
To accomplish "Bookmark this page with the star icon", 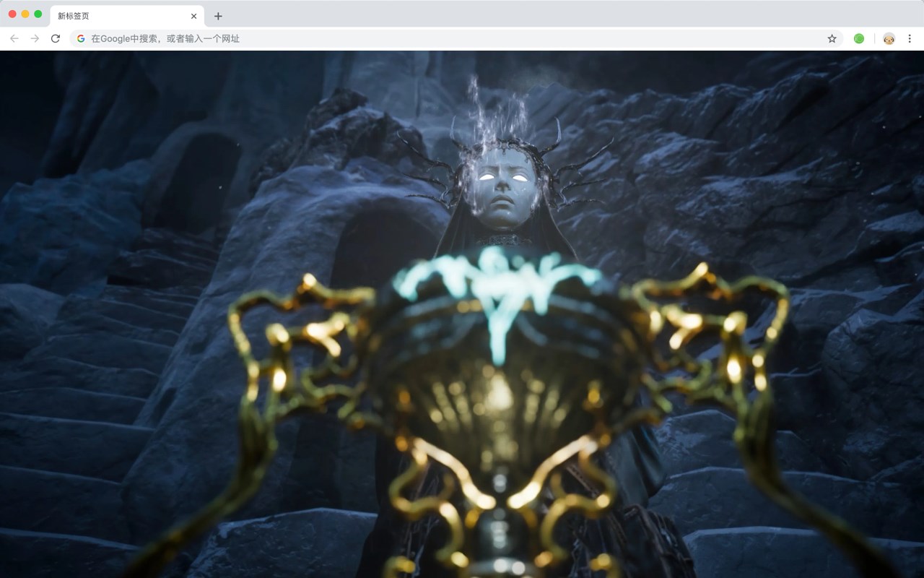I will pyautogui.click(x=832, y=38).
